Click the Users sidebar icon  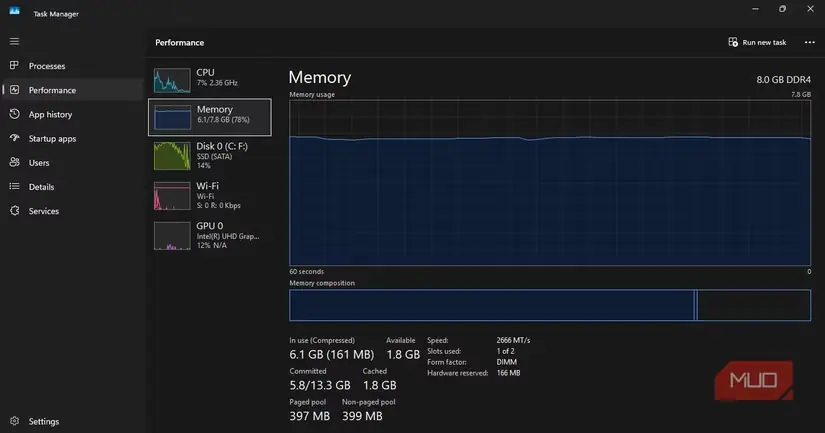(14, 162)
